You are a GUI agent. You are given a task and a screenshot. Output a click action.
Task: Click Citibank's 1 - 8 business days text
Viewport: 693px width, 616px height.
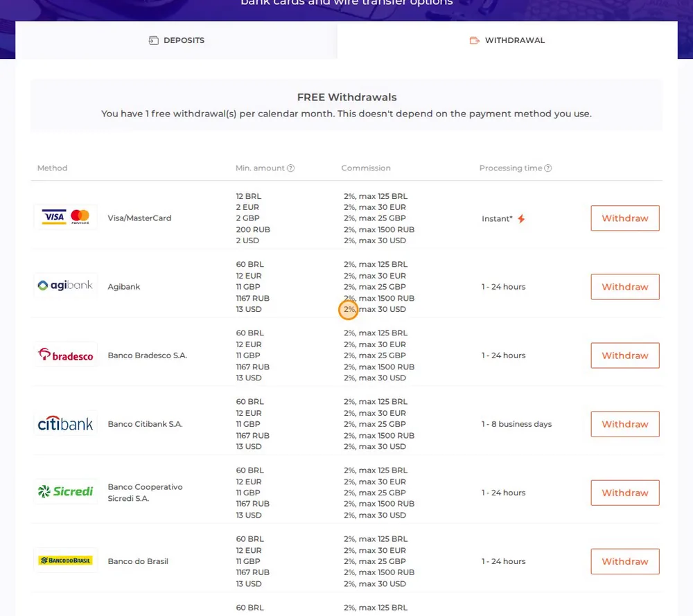point(517,424)
